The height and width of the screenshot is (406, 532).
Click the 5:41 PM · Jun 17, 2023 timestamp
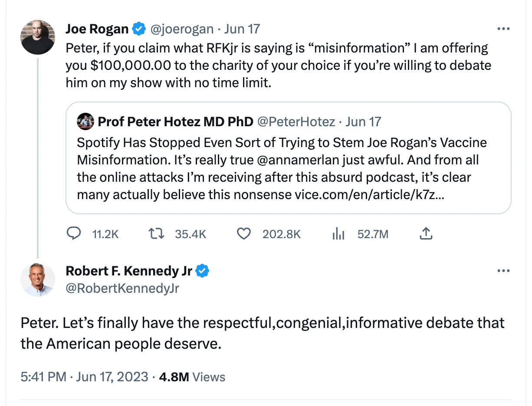(85, 377)
